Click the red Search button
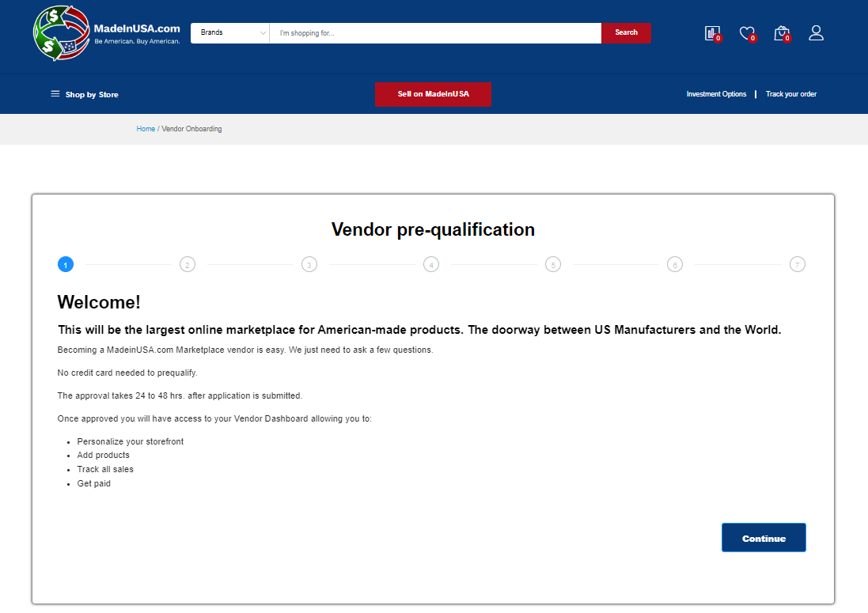 pos(626,32)
